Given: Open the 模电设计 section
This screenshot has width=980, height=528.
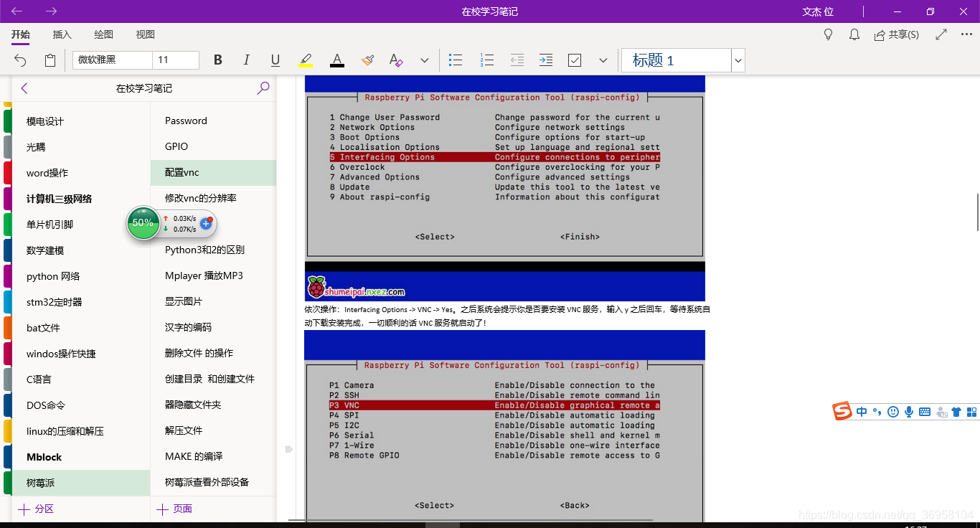Looking at the screenshot, I should click(81, 121).
